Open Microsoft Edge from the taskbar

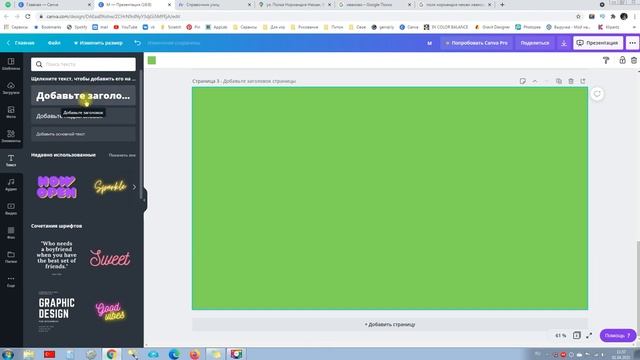point(174,354)
